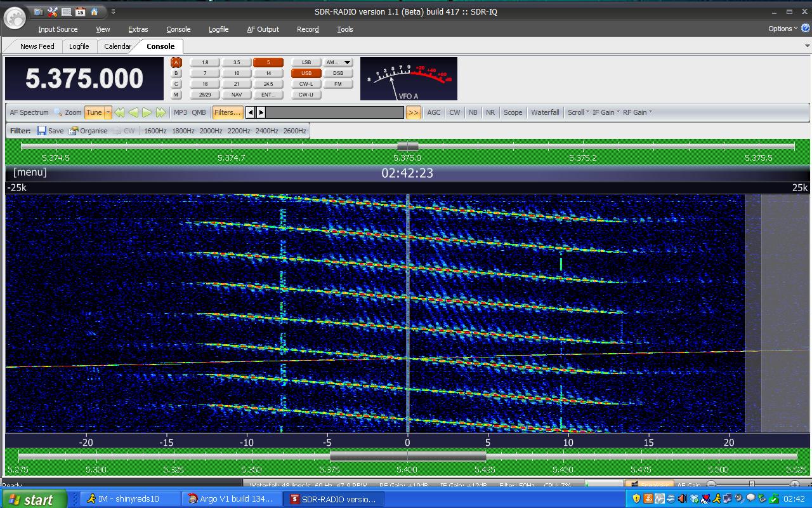The width and height of the screenshot is (812, 508).
Task: Open the round application menu orb
Action: tap(15, 17)
